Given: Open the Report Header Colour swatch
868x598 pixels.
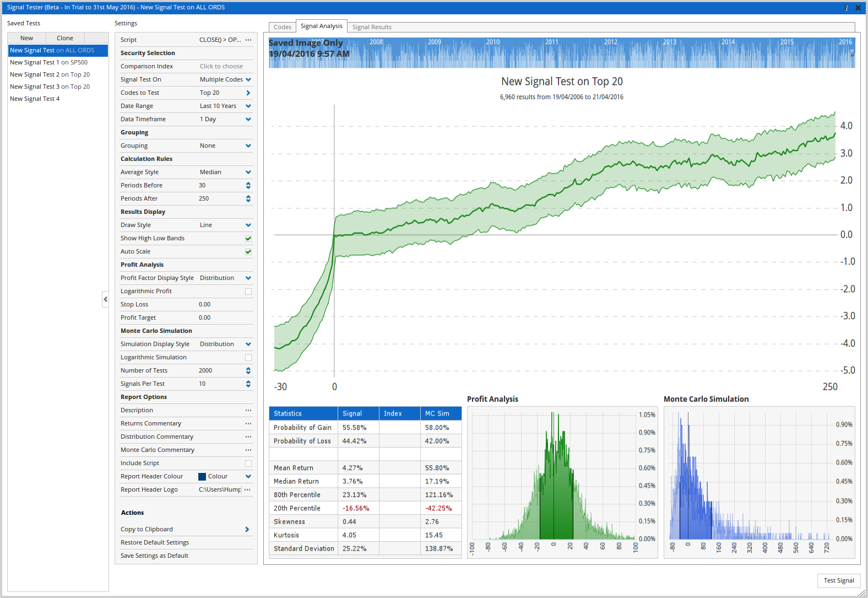Looking at the screenshot, I should (202, 476).
